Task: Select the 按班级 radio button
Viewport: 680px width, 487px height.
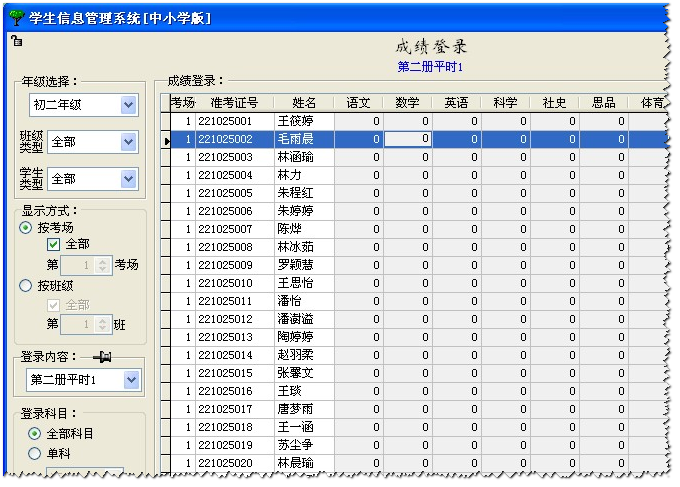Action: 26,285
